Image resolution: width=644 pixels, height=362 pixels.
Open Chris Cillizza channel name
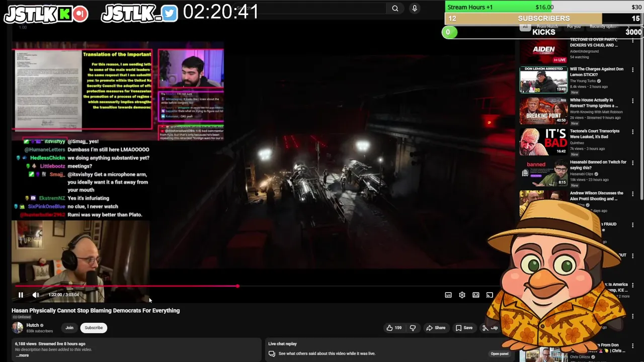tap(580, 357)
